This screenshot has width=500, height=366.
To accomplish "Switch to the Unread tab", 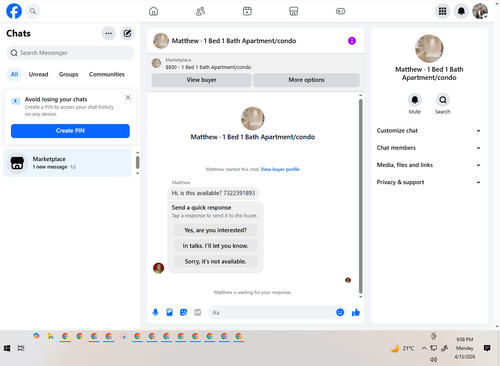I will (x=38, y=74).
